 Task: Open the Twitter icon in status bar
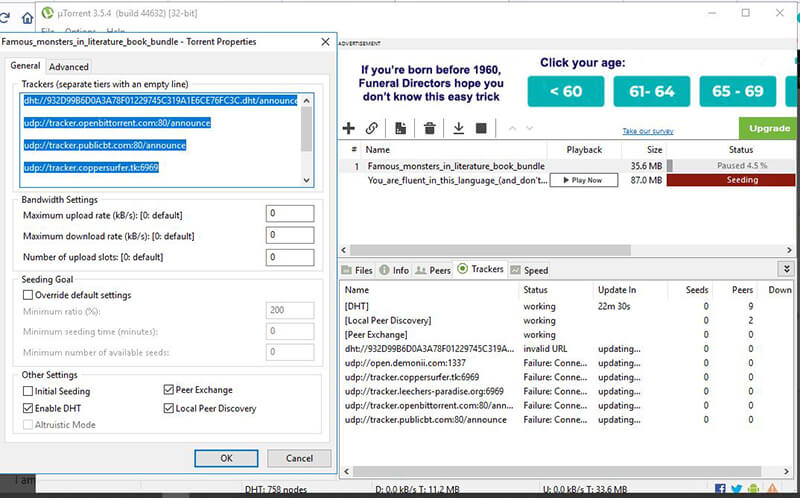tap(736, 489)
